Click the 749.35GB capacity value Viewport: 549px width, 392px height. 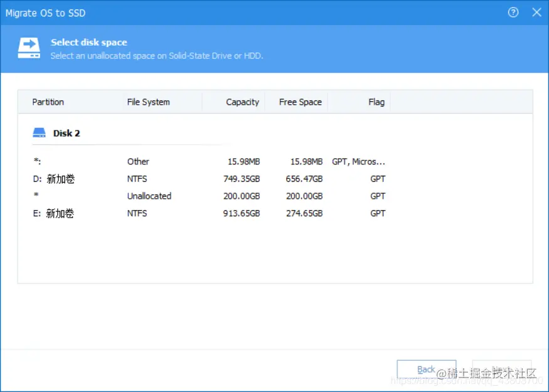click(x=242, y=179)
